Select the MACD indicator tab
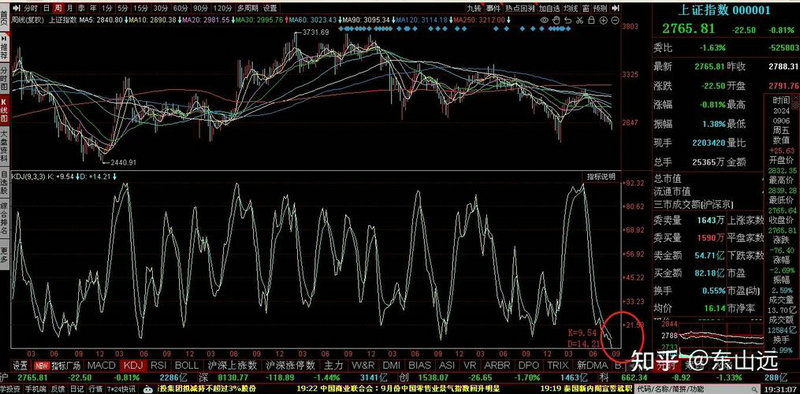Screen dimensions: 800x394 (102, 365)
